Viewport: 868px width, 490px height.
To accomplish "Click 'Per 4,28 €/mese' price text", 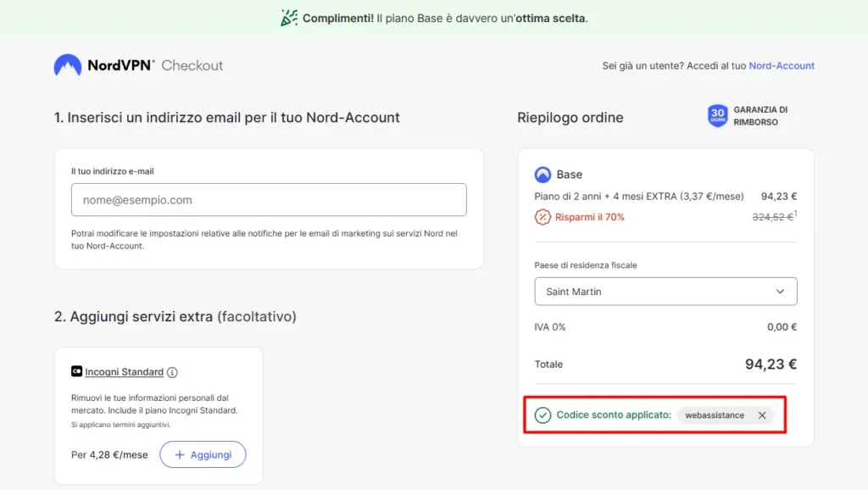I will tap(109, 455).
